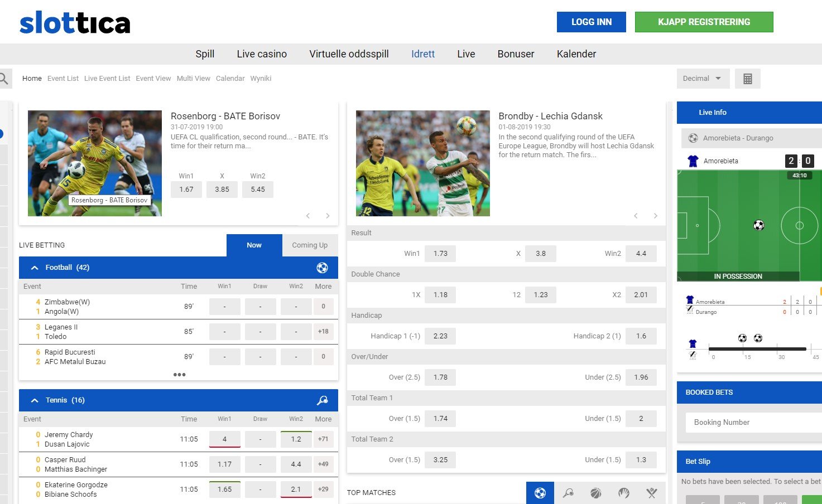
Task: Open the odds calculator icon near the Decimal selector
Action: [747, 78]
